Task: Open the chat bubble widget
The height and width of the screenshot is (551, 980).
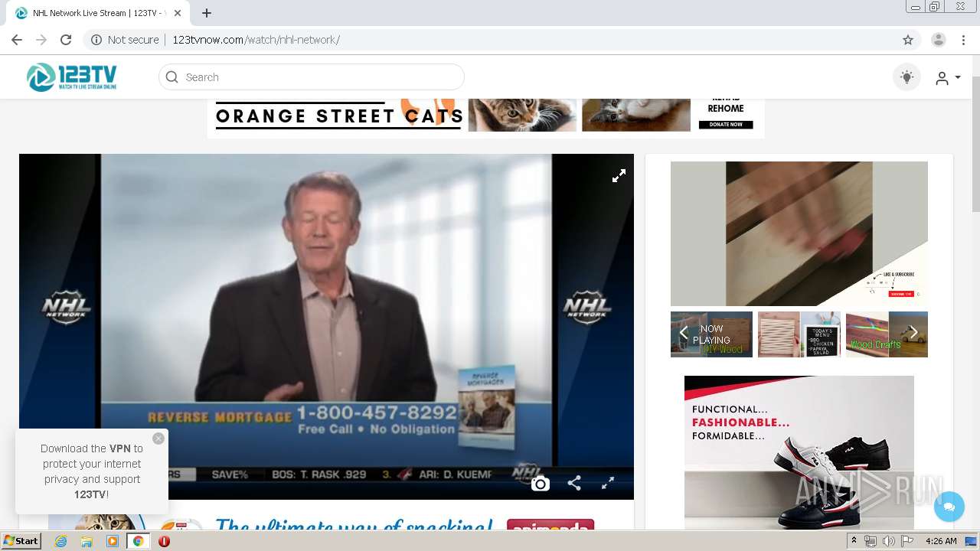Action: coord(949,507)
